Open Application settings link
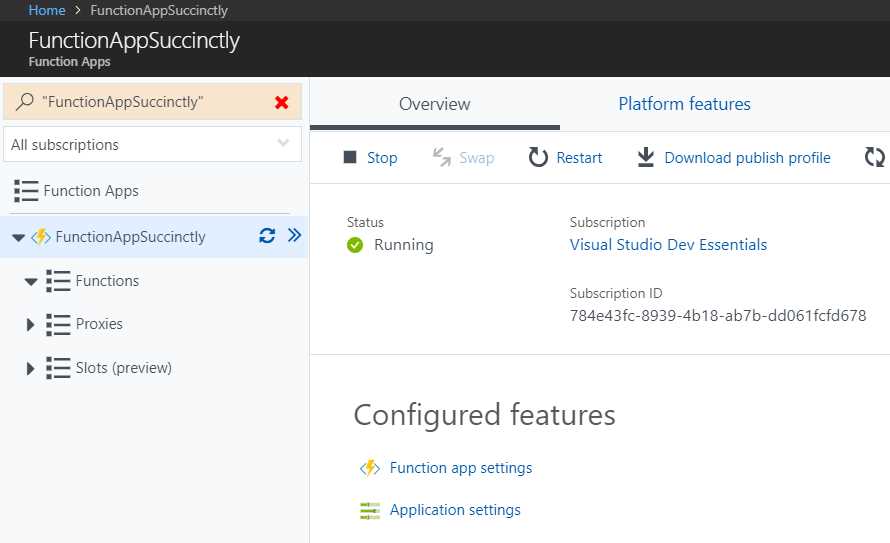Screen dimensions: 890x543 click(x=455, y=510)
